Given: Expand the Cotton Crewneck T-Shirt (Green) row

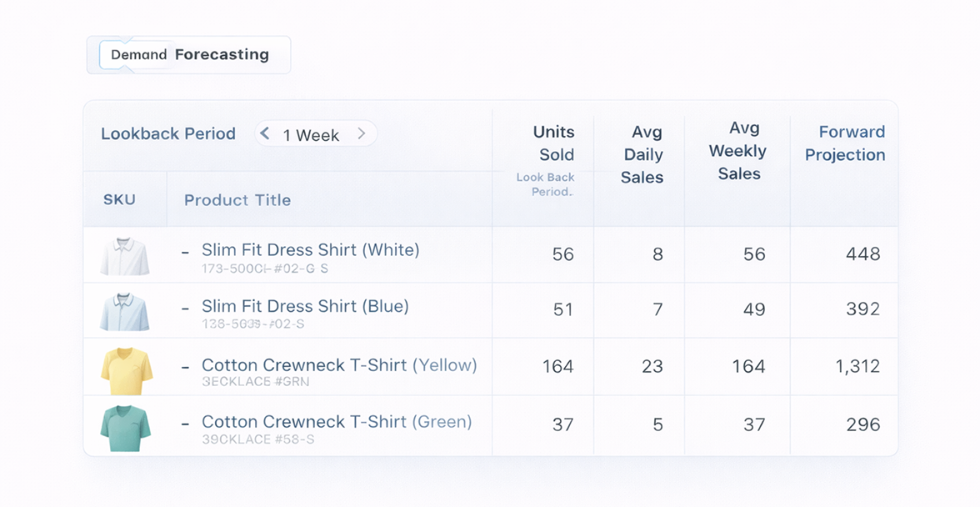Looking at the screenshot, I should tap(185, 422).
